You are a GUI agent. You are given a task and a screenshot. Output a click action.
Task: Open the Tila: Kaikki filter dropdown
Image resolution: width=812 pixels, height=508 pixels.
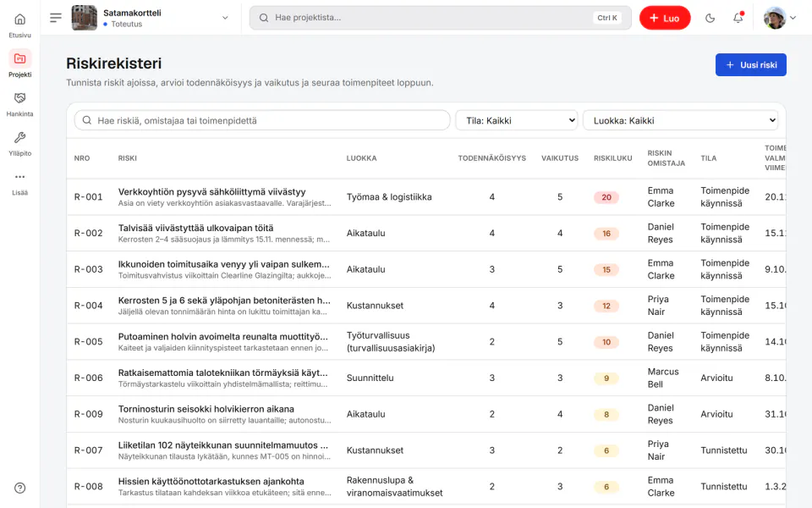(x=518, y=120)
